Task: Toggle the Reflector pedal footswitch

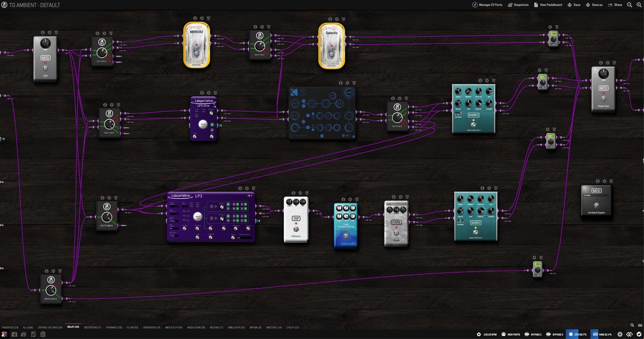Action: [x=297, y=229]
